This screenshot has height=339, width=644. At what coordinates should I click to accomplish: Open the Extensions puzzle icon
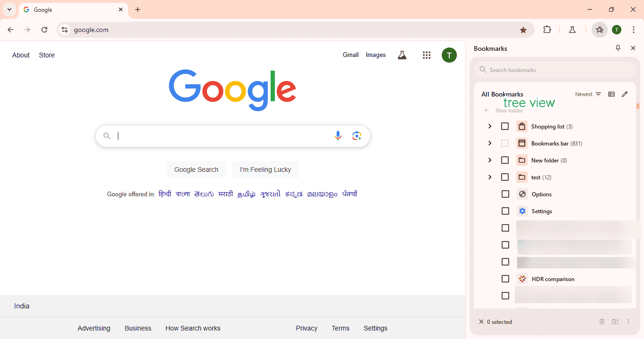(547, 30)
